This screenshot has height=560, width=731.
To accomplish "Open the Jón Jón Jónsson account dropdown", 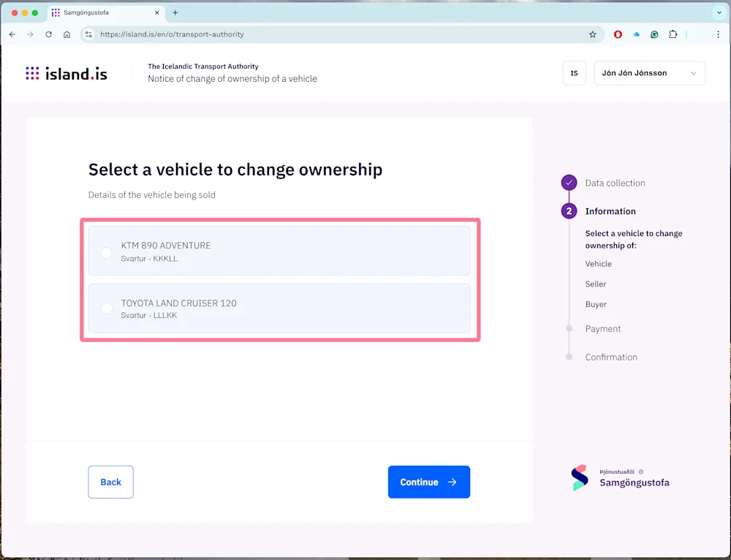I will [649, 73].
